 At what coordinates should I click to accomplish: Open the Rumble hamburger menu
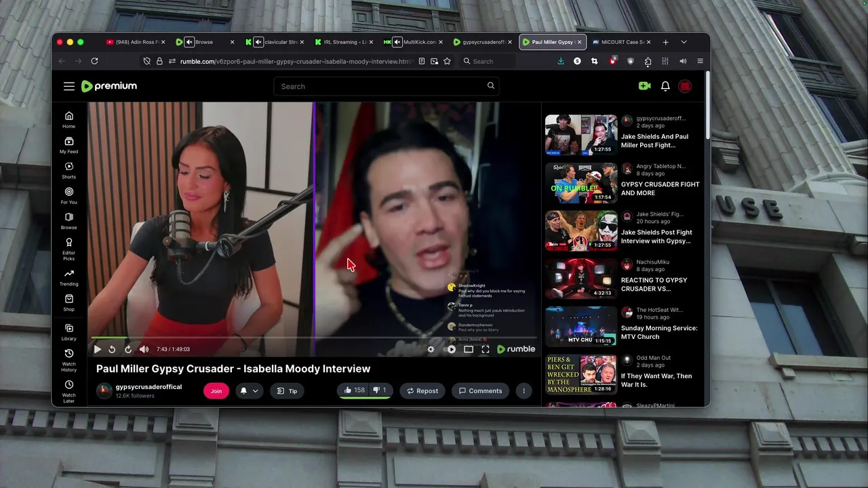pos(69,86)
